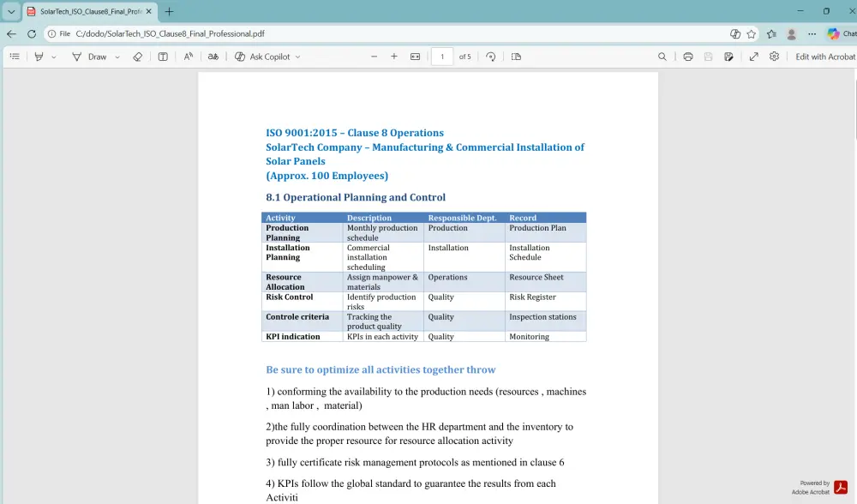Click the 'Inspection stations' table cell
The image size is (857, 504).
pos(545,321)
